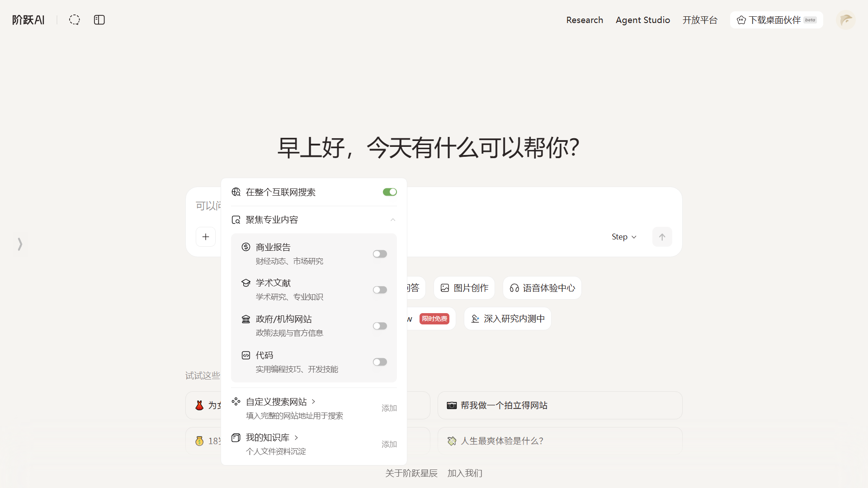Click the new chat dashed circle icon
The width and height of the screenshot is (868, 488).
(x=75, y=20)
